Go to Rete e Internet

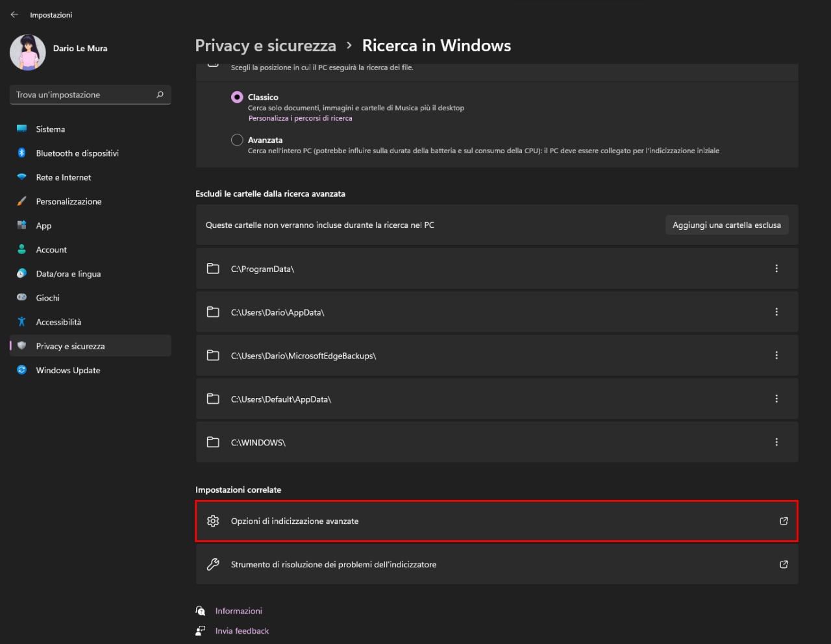pos(90,177)
